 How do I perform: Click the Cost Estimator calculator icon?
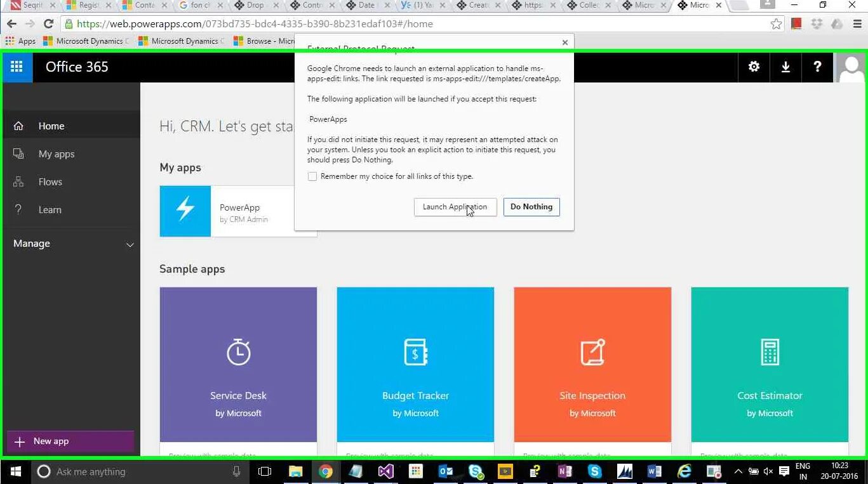click(x=770, y=352)
